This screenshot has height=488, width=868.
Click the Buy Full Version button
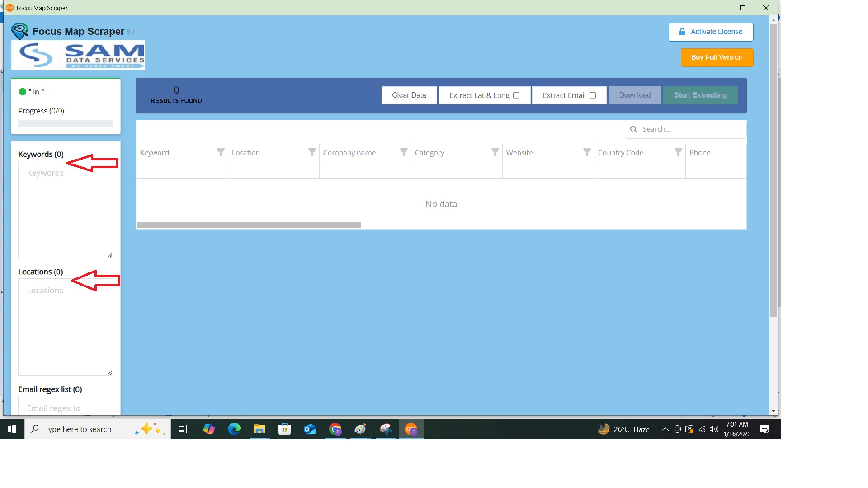717,57
